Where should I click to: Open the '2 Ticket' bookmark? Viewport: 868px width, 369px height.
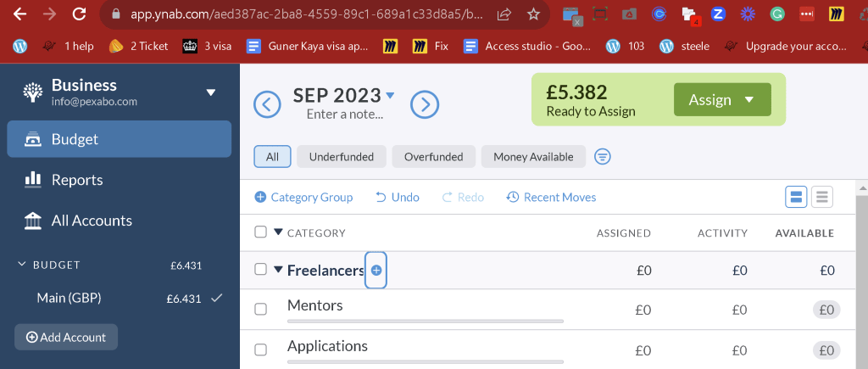(x=138, y=46)
